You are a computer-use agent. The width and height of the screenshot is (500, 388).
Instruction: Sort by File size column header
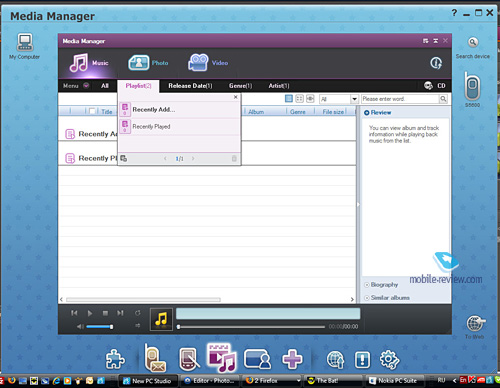(333, 112)
